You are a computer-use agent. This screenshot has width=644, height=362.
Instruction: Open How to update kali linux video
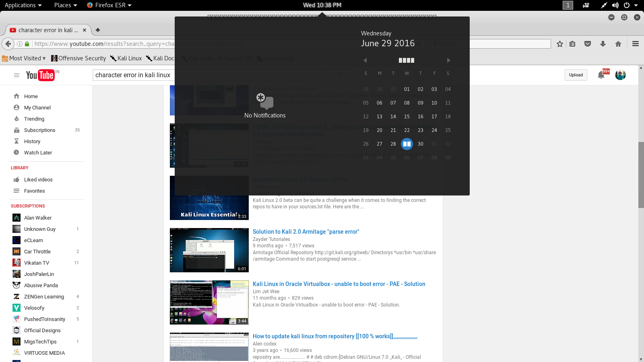[x=335, y=336]
